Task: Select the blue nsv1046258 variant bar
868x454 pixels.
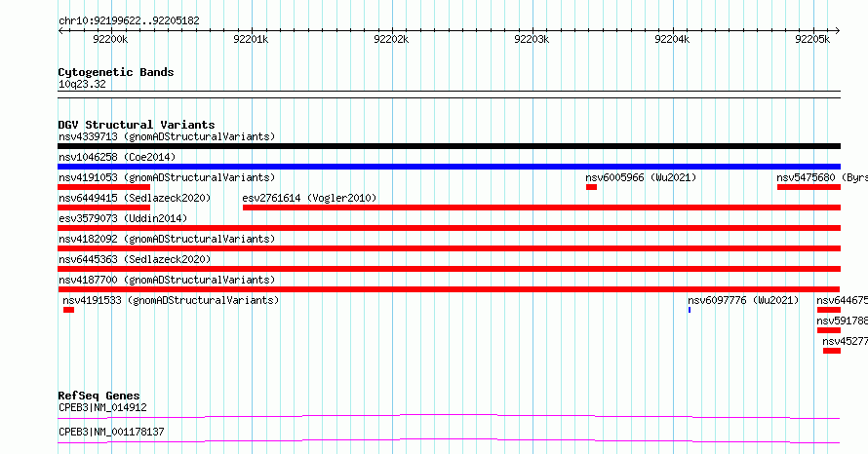Action: coord(449,167)
